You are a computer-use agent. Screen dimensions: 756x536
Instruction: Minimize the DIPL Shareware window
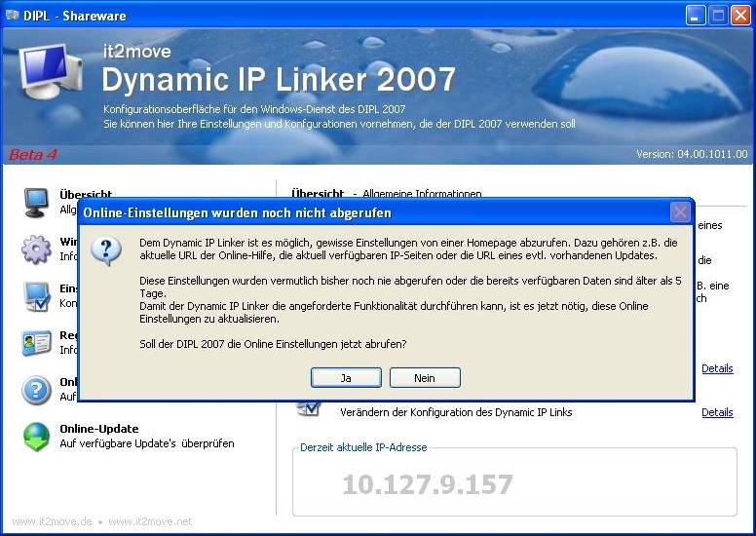696,16
